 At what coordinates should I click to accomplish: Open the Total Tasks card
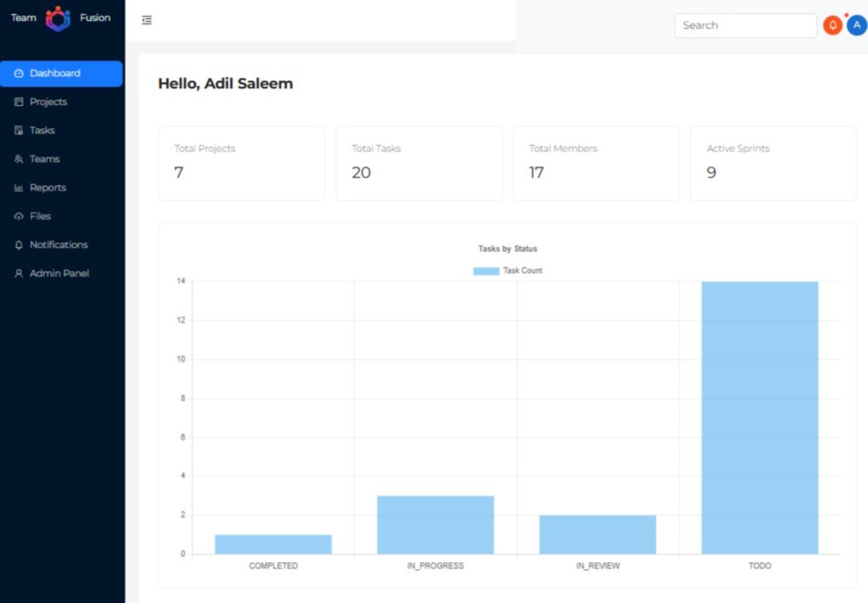[418, 163]
